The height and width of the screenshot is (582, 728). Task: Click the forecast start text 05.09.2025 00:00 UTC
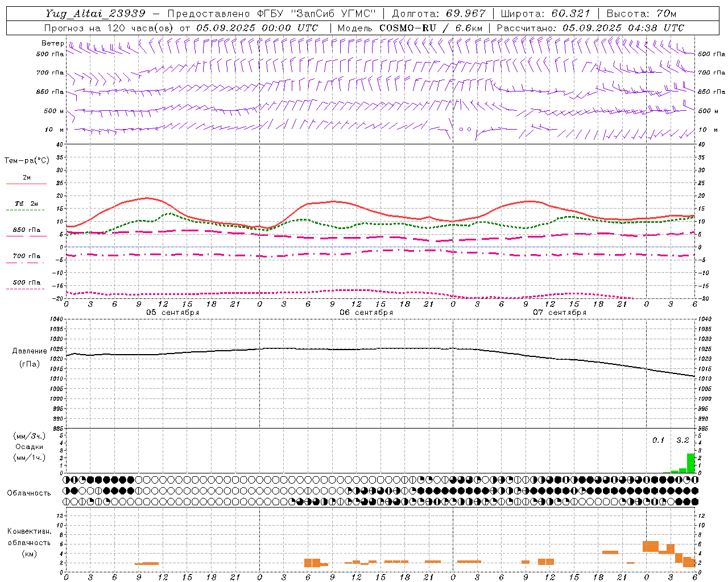[257, 28]
